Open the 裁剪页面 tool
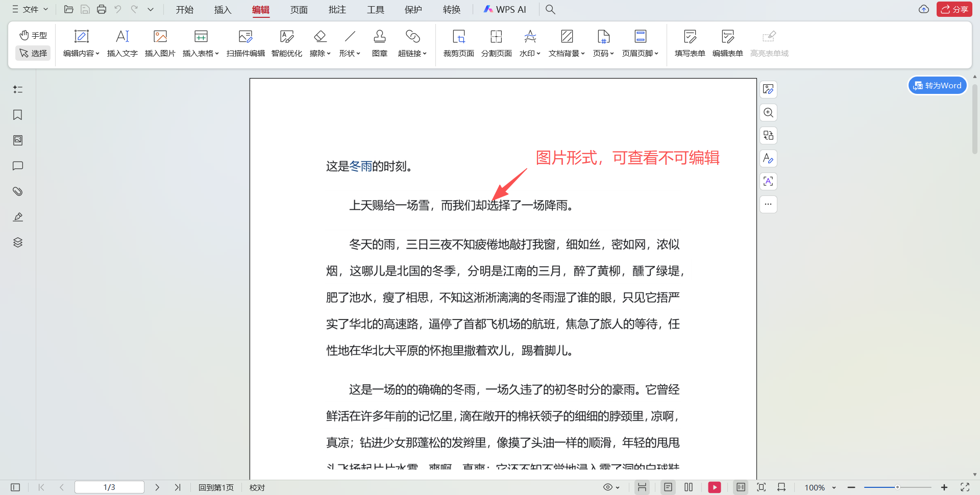The height and width of the screenshot is (495, 980). [x=458, y=43]
